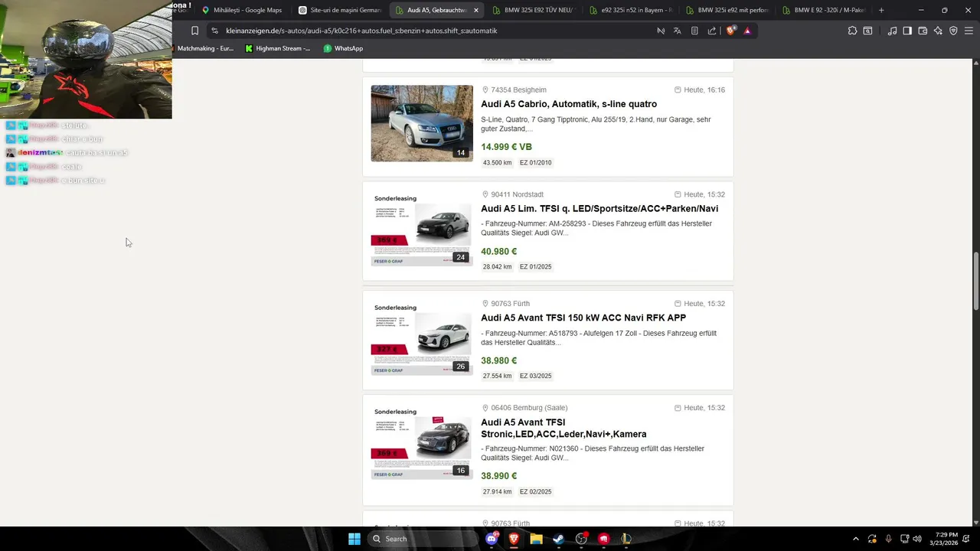The image size is (980, 551).
Task: Open the Brave Wallet icon
Action: point(923,31)
